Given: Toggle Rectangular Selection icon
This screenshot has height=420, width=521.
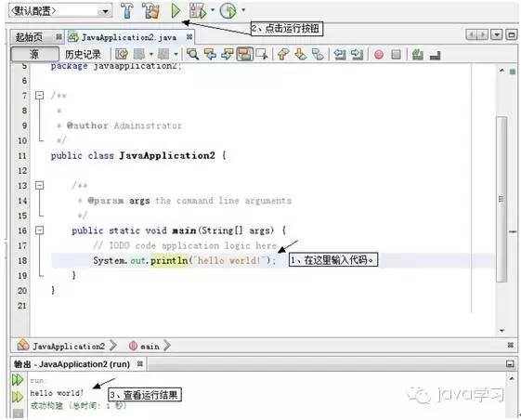Looking at the screenshot, I should point(262,54).
